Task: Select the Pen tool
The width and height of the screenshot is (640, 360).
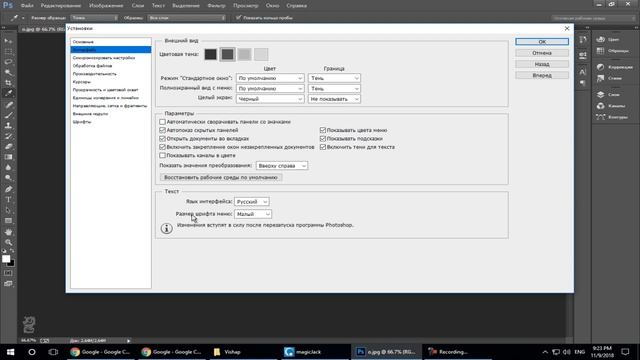Action: point(8,189)
